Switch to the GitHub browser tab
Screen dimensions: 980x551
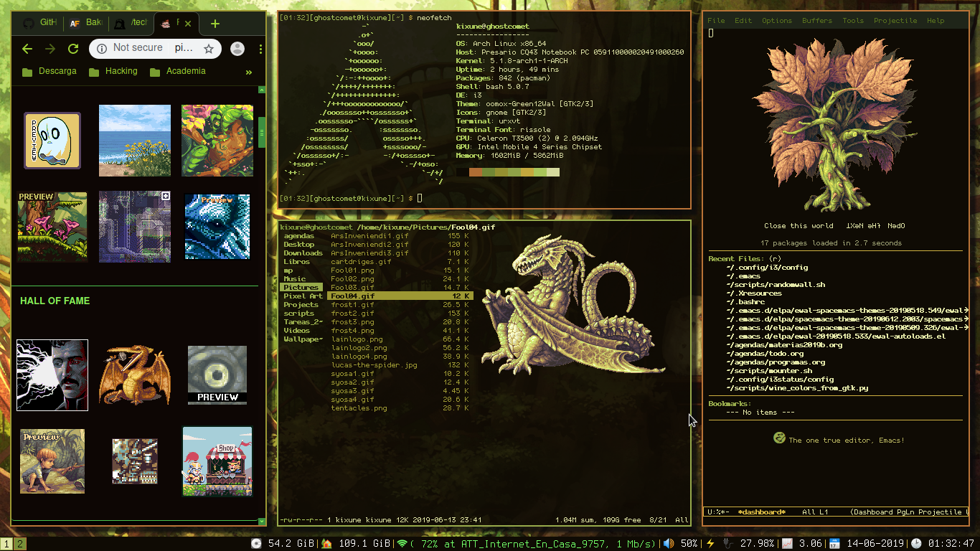[40, 23]
